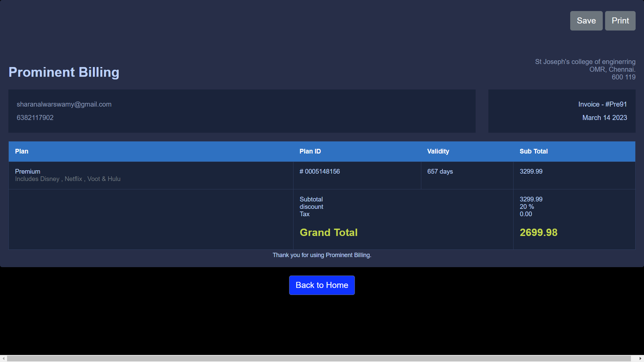Select the Premium plan row
Viewport: 644px width, 362px height.
tap(28, 171)
